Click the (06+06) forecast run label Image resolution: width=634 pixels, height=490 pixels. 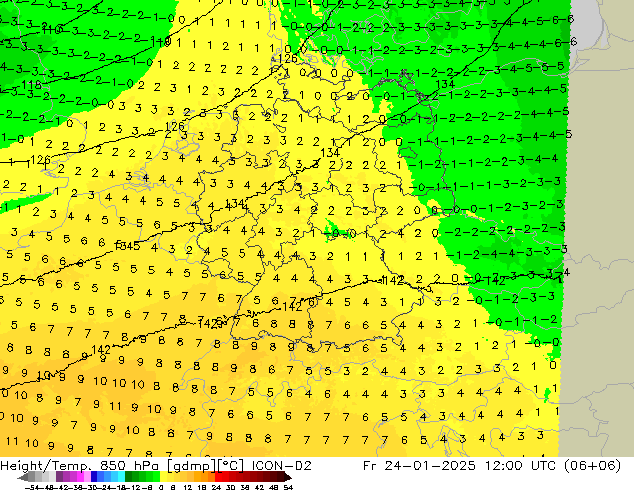pos(590,466)
